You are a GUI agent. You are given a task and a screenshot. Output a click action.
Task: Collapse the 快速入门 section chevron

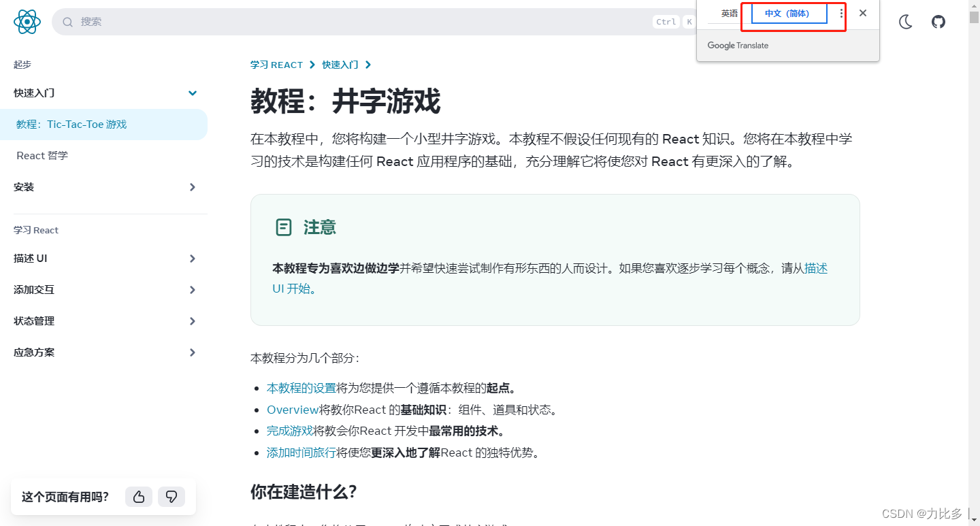point(193,93)
